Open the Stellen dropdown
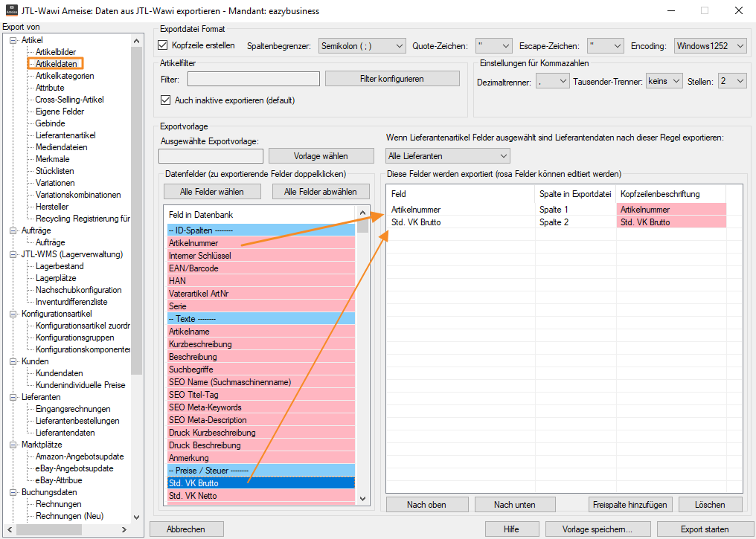The width and height of the screenshot is (756, 539). (x=732, y=81)
